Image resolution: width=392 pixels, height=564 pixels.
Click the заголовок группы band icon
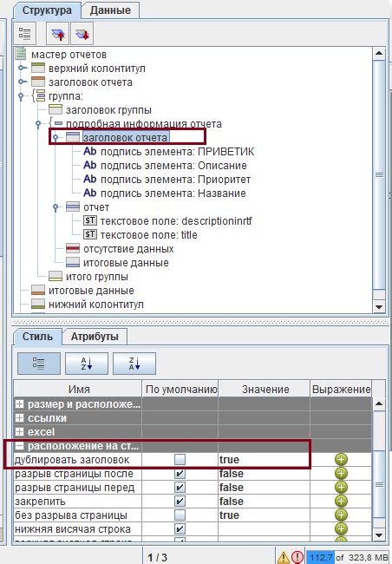(x=56, y=109)
